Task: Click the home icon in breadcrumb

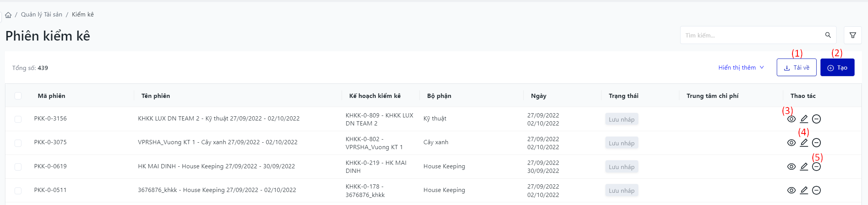Action: [x=8, y=15]
